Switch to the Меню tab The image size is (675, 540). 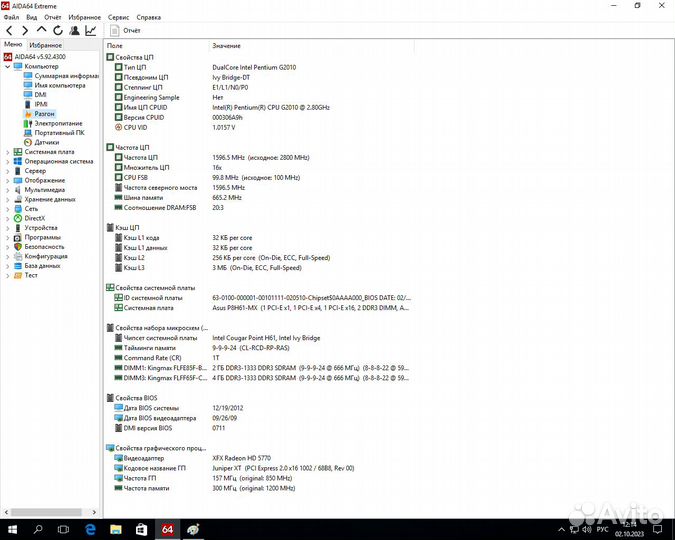pos(13,44)
